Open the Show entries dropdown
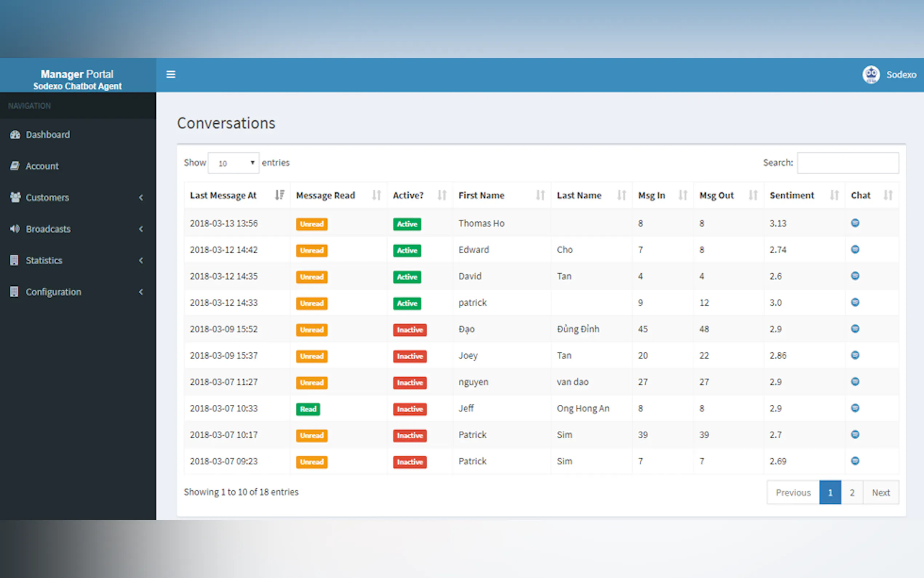Image resolution: width=924 pixels, height=578 pixels. (x=233, y=163)
